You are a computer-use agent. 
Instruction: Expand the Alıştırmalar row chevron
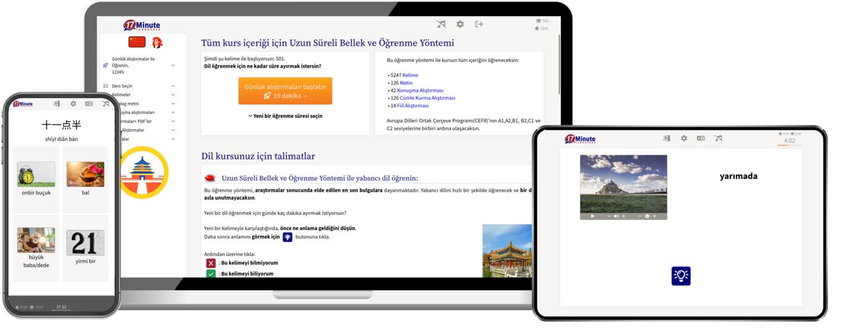(x=173, y=130)
